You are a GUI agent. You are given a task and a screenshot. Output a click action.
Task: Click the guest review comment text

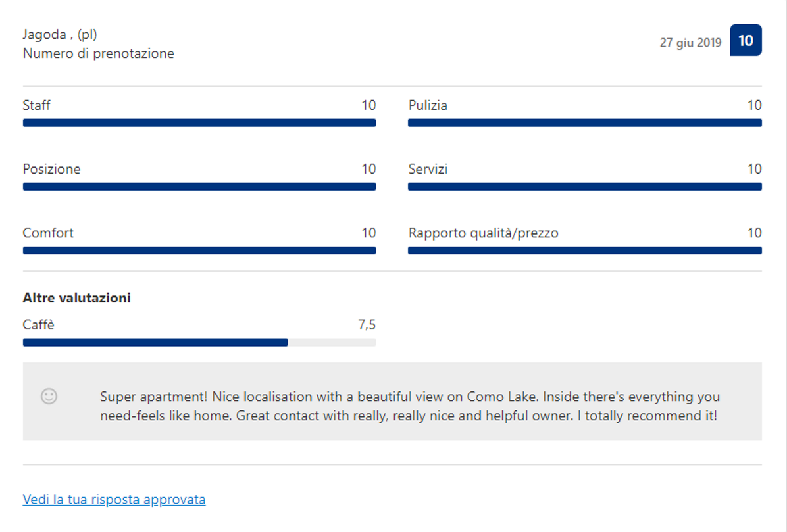click(409, 406)
